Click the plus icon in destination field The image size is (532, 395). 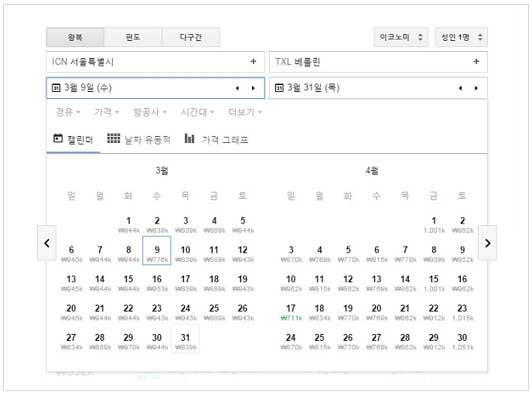[x=476, y=61]
